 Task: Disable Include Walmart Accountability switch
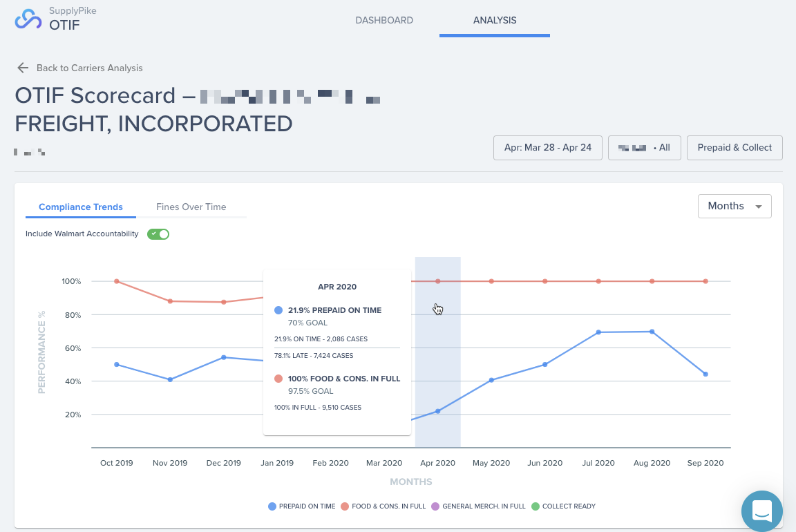point(158,234)
